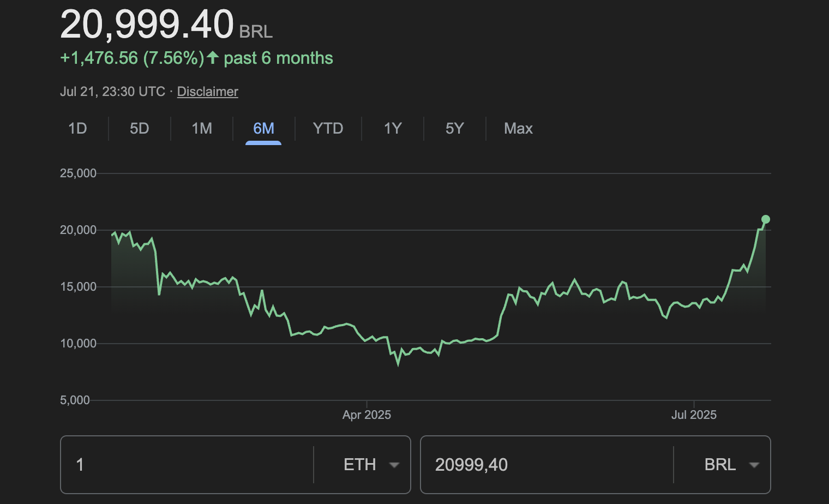The image size is (829, 504).
Task: Click the Apr 2025 axis label
Action: 367,415
